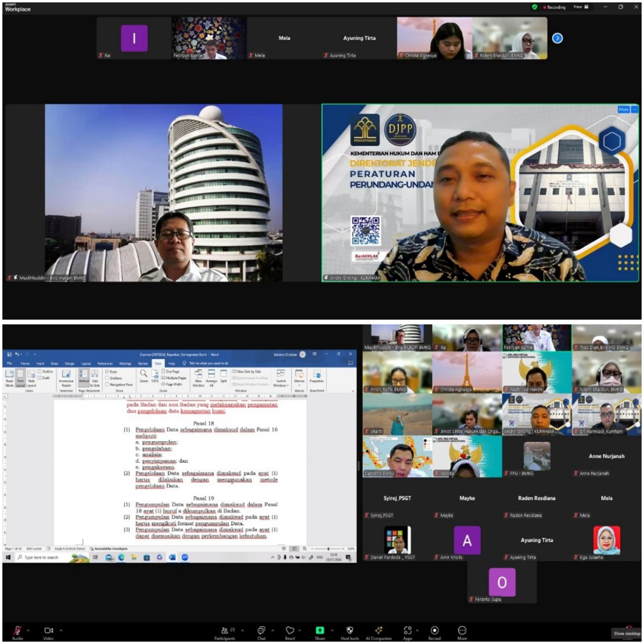Open the Zoom Chat window

click(261, 630)
